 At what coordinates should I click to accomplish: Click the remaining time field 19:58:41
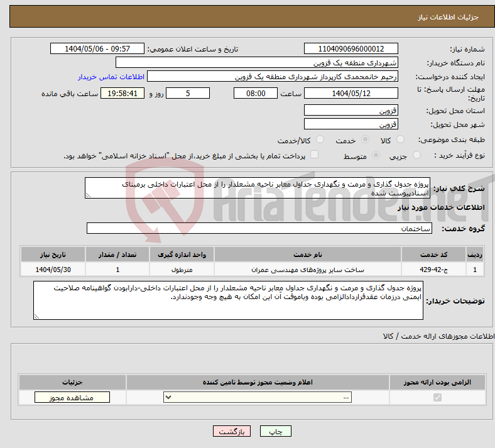tap(122, 93)
